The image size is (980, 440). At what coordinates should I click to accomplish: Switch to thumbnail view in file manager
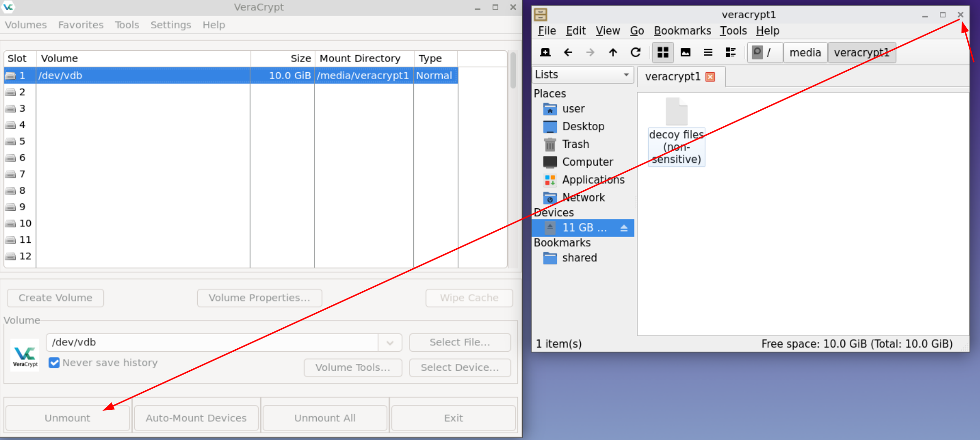click(x=685, y=52)
